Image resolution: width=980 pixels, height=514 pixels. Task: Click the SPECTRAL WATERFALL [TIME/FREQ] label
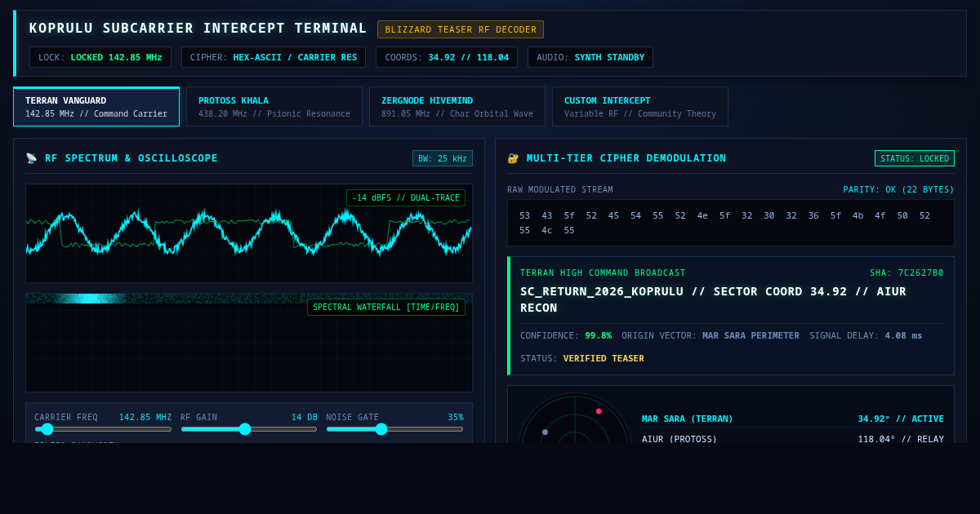click(x=386, y=307)
